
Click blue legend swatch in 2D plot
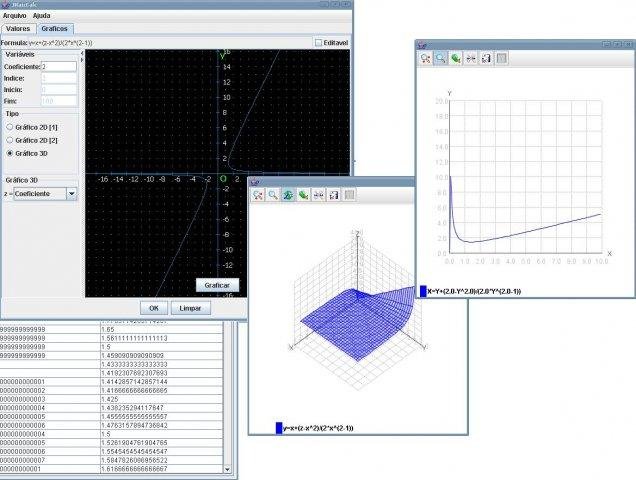(x=423, y=291)
